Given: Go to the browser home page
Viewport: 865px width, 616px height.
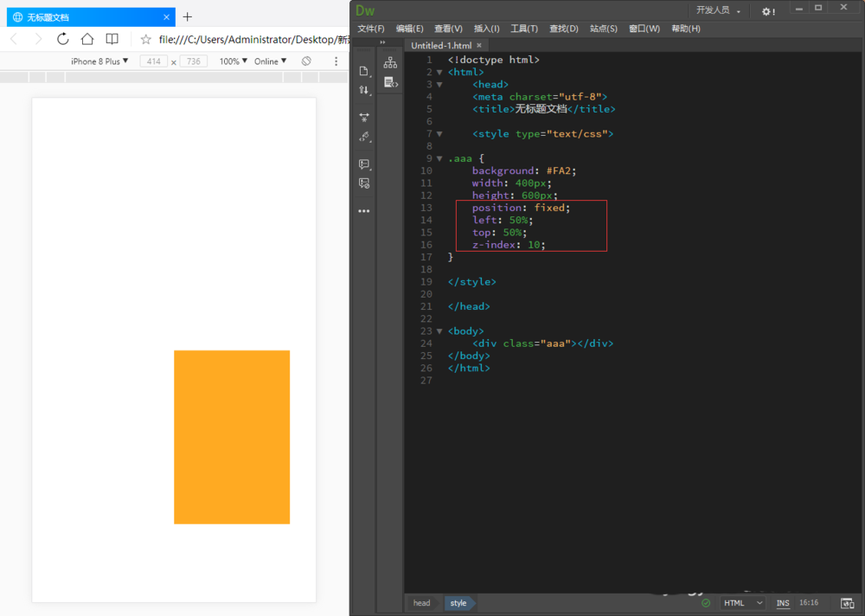Looking at the screenshot, I should [87, 39].
